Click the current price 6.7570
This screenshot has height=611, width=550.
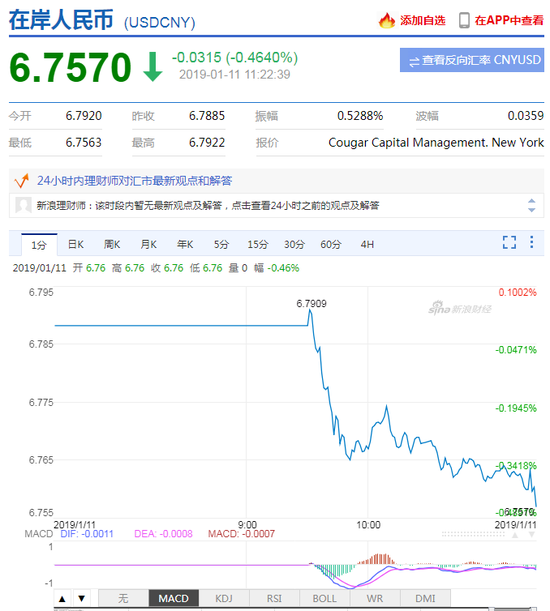70,67
